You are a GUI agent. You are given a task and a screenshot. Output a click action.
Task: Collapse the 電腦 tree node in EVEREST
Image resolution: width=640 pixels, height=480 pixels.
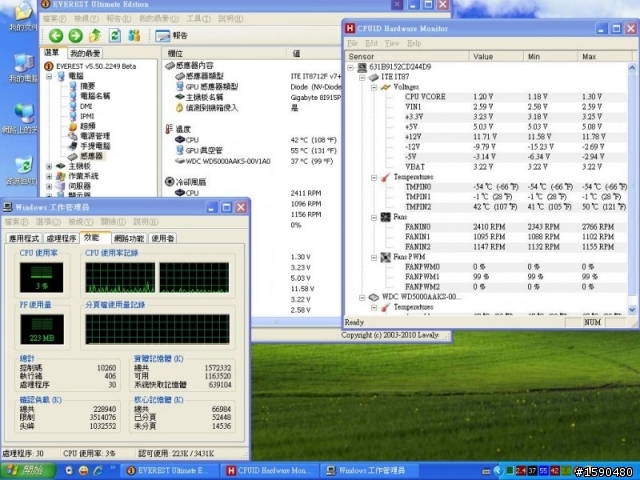pyautogui.click(x=49, y=76)
